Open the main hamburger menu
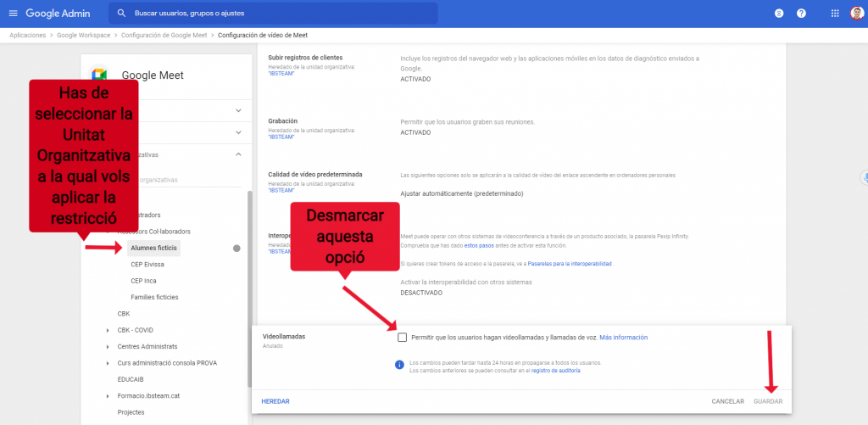868x425 pixels. (x=13, y=14)
